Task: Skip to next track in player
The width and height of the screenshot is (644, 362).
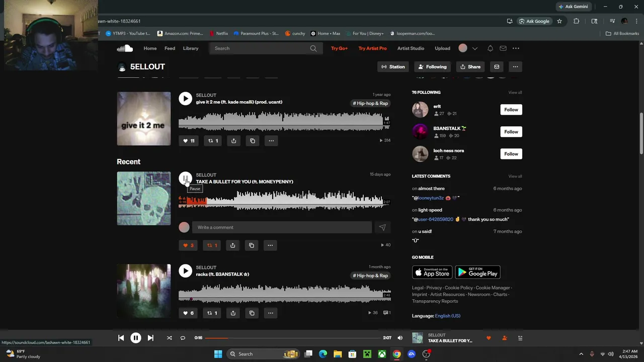Action: coord(150,338)
